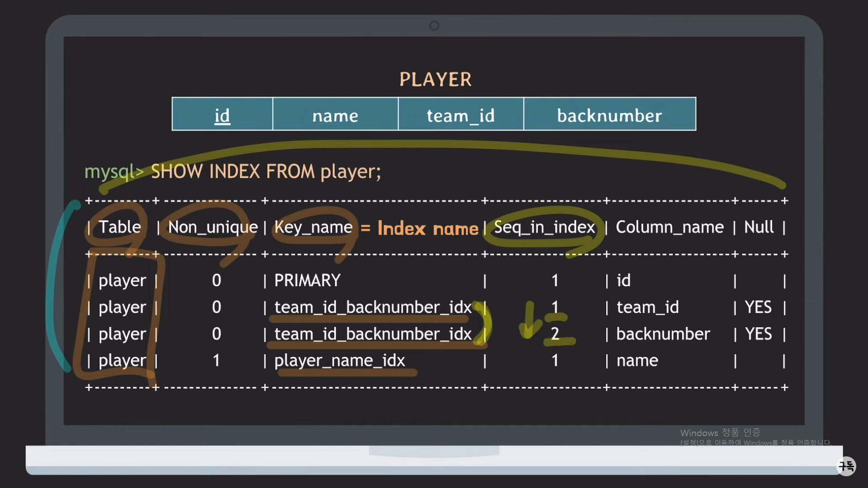Click the backnumber value in Column_name

pos(663,334)
